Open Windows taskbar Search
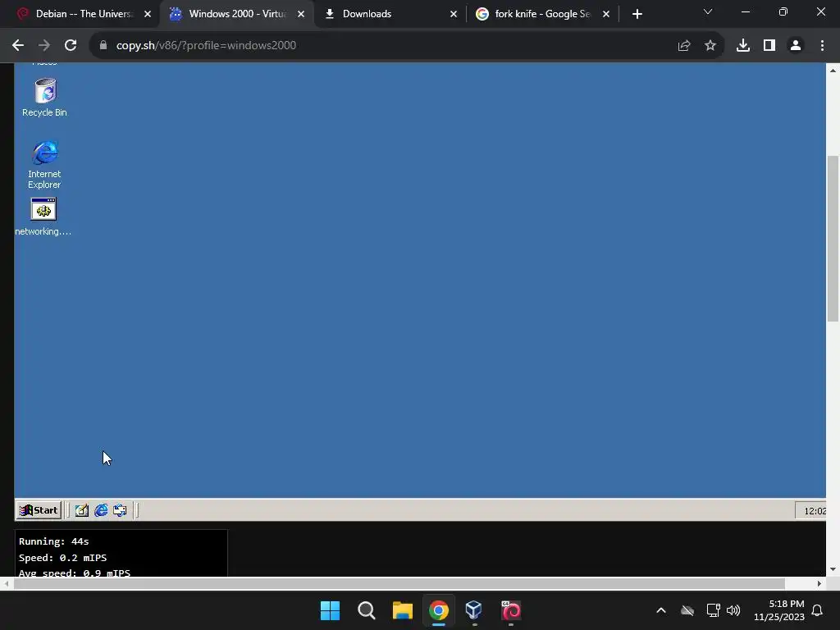Viewport: 840px width, 630px height. click(367, 610)
